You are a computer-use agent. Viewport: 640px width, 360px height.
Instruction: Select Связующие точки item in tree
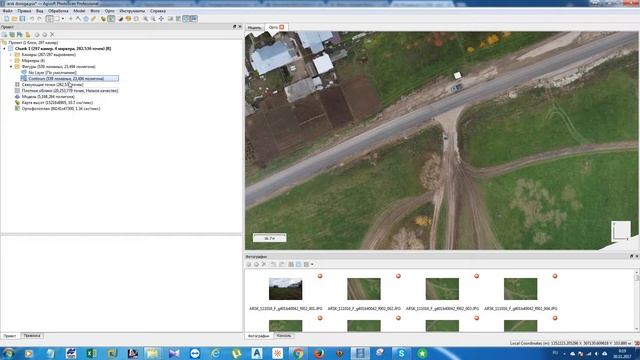coord(52,84)
